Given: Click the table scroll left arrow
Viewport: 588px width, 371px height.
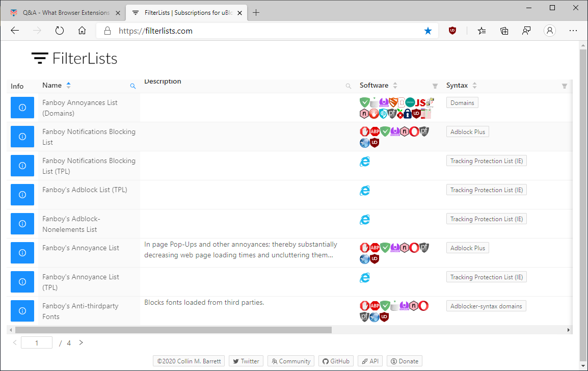Looking at the screenshot, I should click(x=11, y=330).
